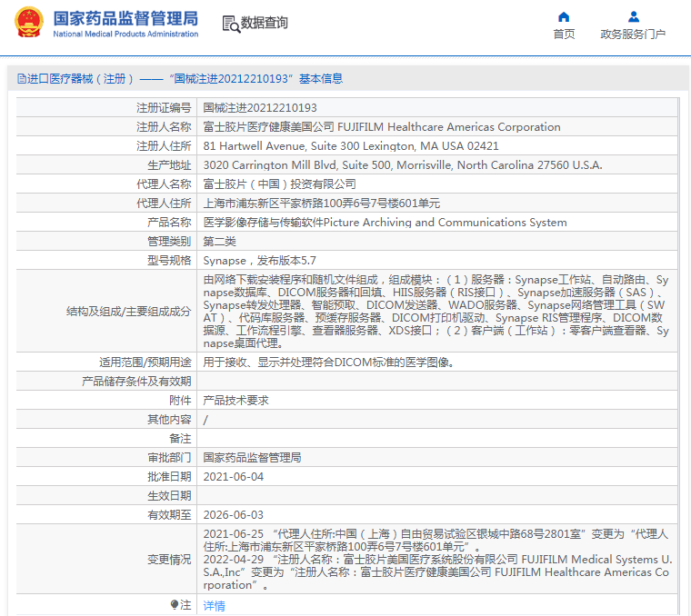Click the 其他内容 slash value
The height and width of the screenshot is (616, 691).
[x=205, y=420]
